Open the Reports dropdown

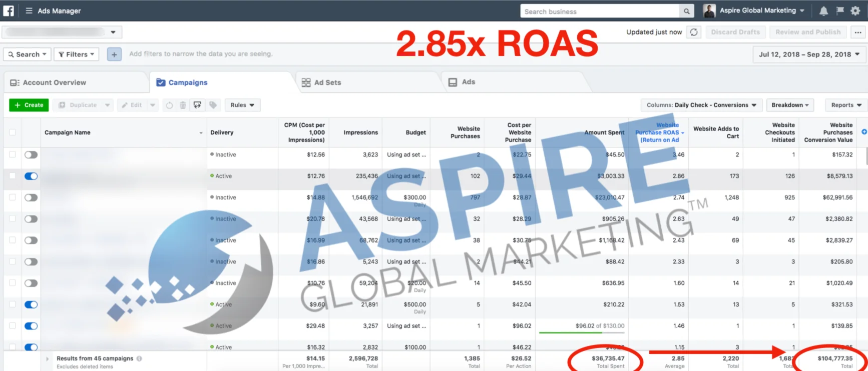846,105
